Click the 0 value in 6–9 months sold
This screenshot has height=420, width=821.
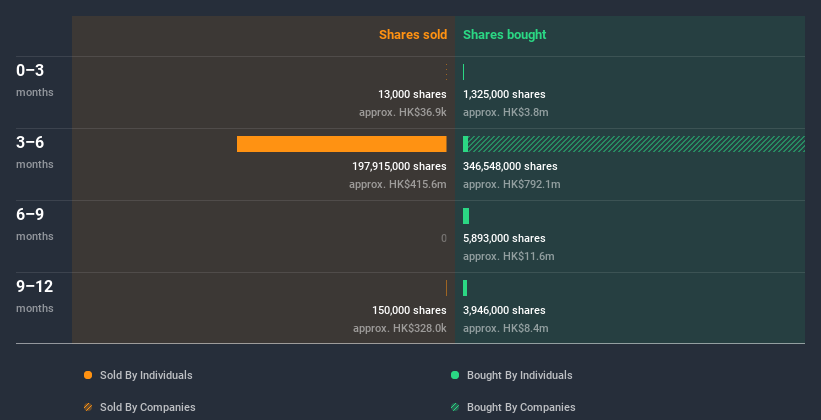444,238
